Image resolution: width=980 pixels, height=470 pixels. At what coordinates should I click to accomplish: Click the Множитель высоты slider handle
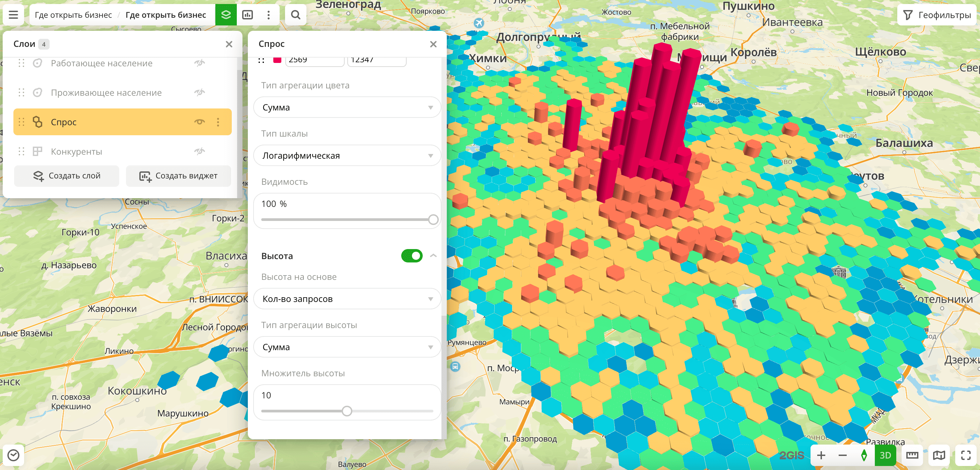point(347,411)
